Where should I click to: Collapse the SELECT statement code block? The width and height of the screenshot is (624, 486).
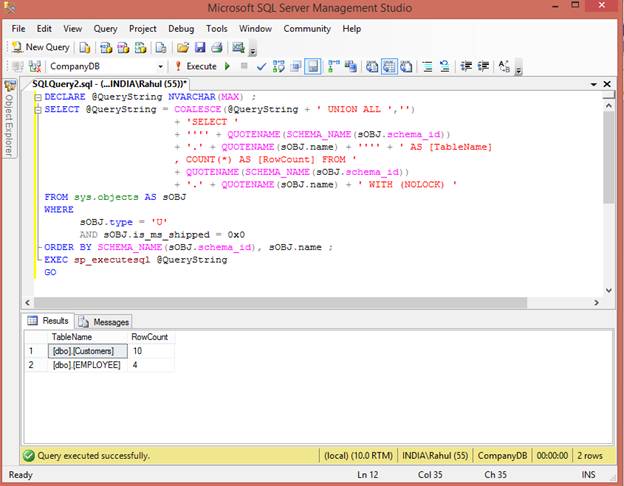[x=37, y=110]
